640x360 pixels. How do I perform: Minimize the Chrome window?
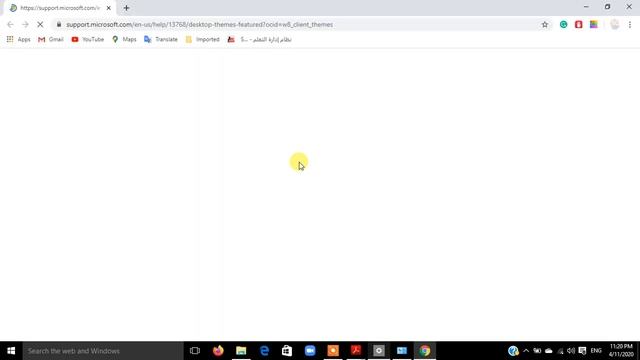click(586, 7)
